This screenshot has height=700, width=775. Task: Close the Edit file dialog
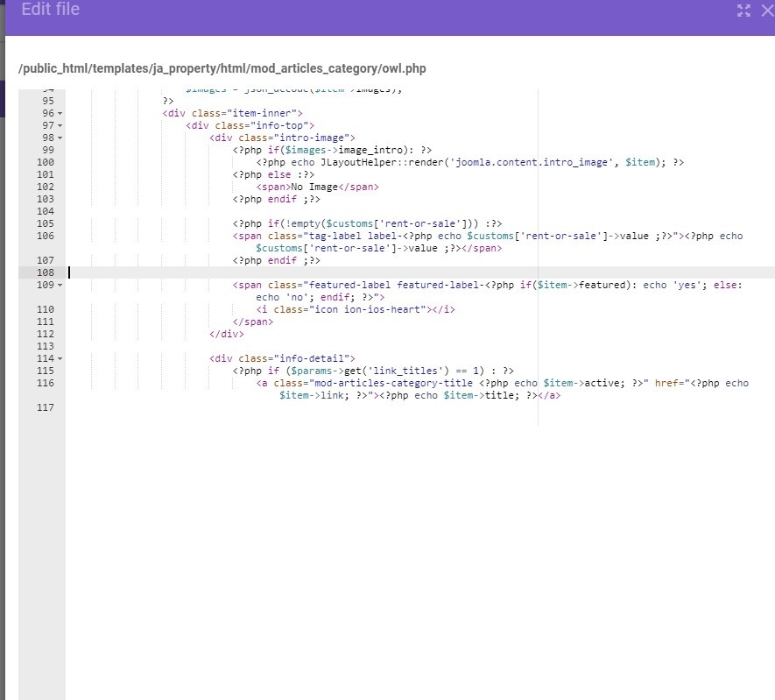(x=768, y=11)
